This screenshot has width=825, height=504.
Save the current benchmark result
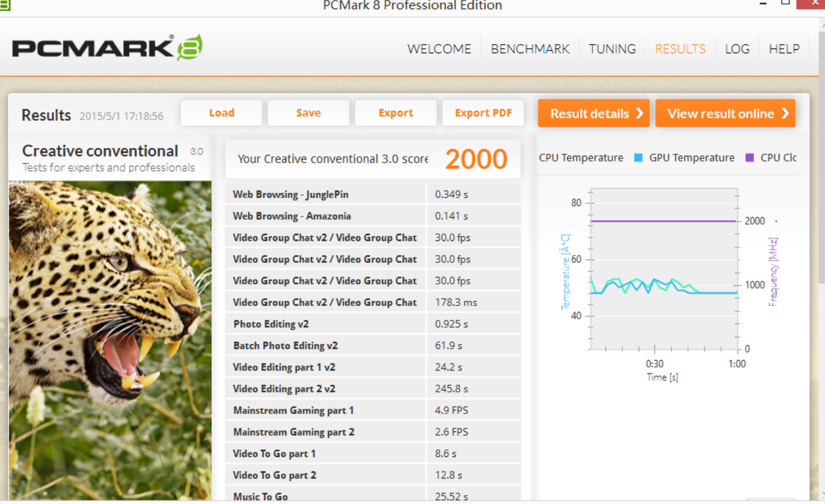308,113
